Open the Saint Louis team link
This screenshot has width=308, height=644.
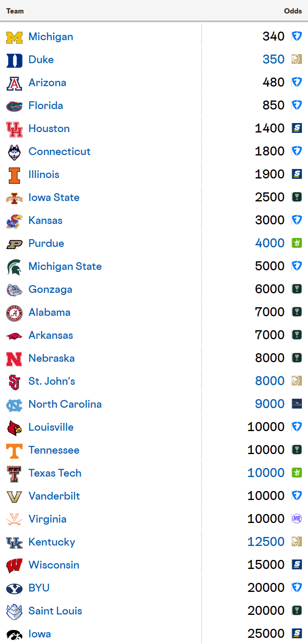(55, 611)
